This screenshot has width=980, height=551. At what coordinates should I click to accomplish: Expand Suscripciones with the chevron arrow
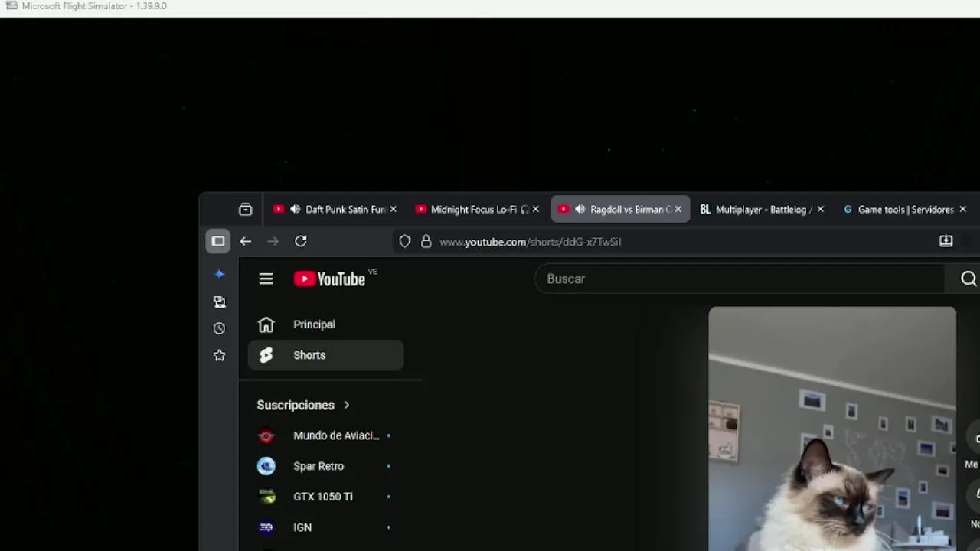pos(346,405)
